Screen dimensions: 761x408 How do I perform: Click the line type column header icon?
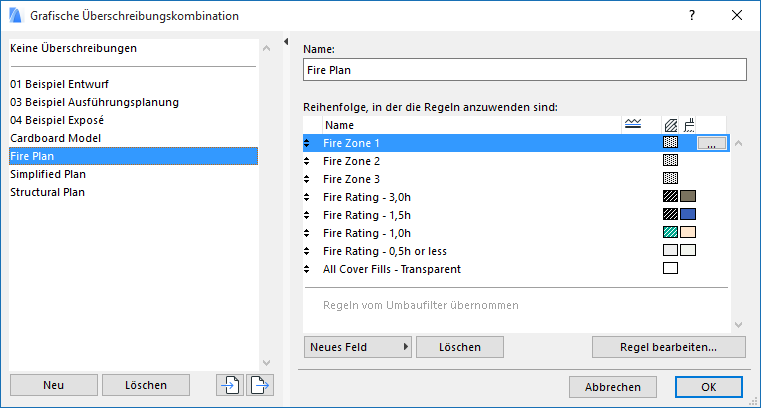coord(632,125)
